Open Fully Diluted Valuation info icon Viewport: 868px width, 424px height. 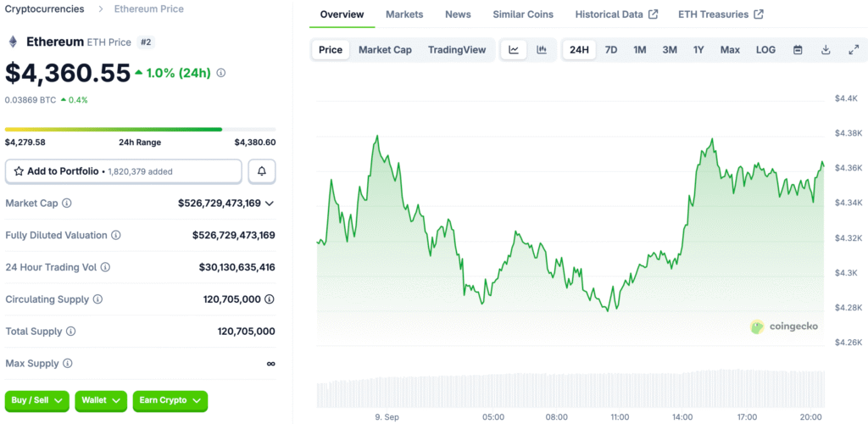pos(115,235)
